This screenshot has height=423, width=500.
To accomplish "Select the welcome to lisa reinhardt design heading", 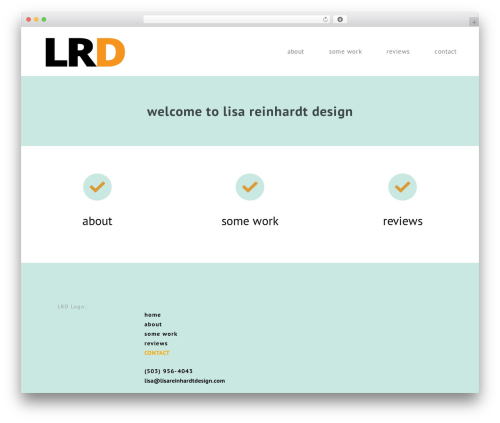I will click(x=250, y=112).
